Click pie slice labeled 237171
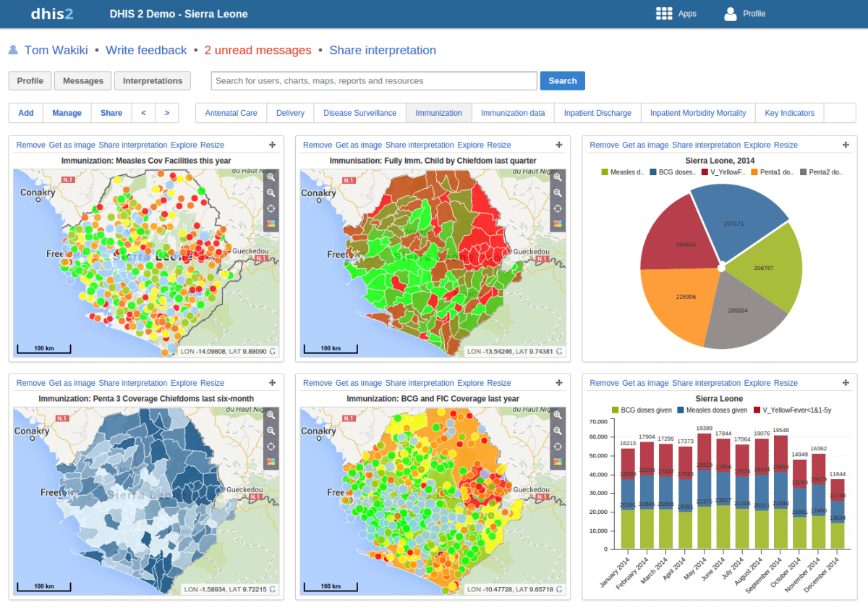 click(x=733, y=223)
